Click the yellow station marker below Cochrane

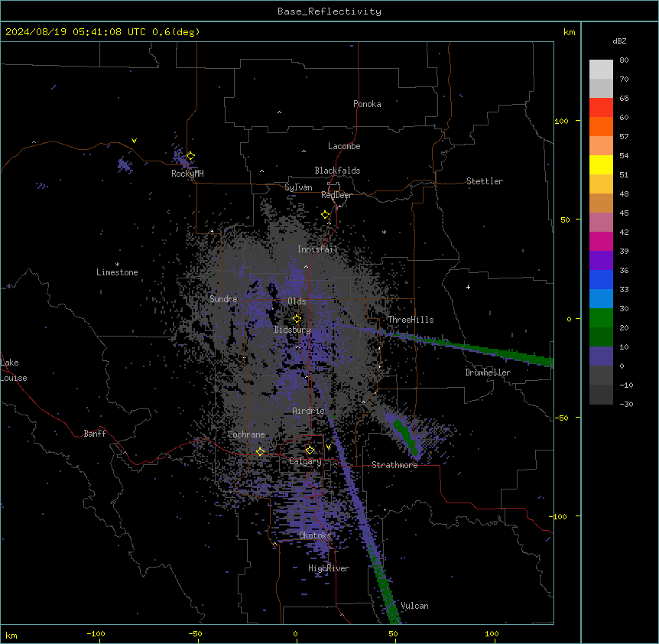click(260, 451)
